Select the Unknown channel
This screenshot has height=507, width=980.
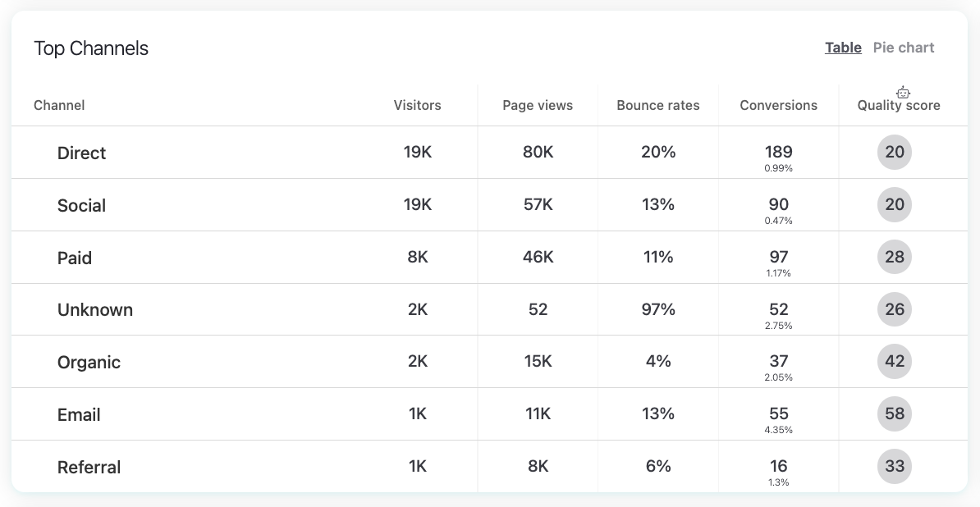(x=95, y=310)
